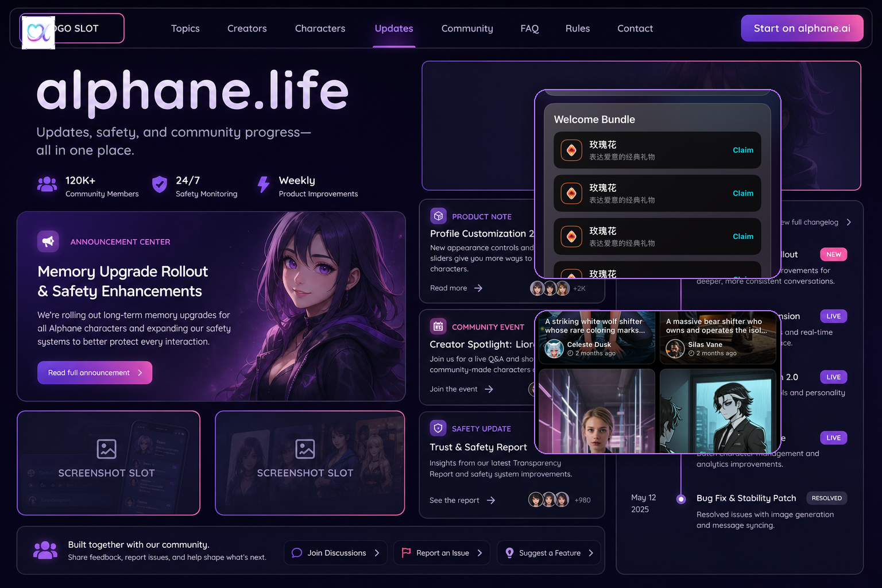Image resolution: width=882 pixels, height=588 pixels.
Task: Click the Welcome Bundle heading
Action: [x=594, y=119]
